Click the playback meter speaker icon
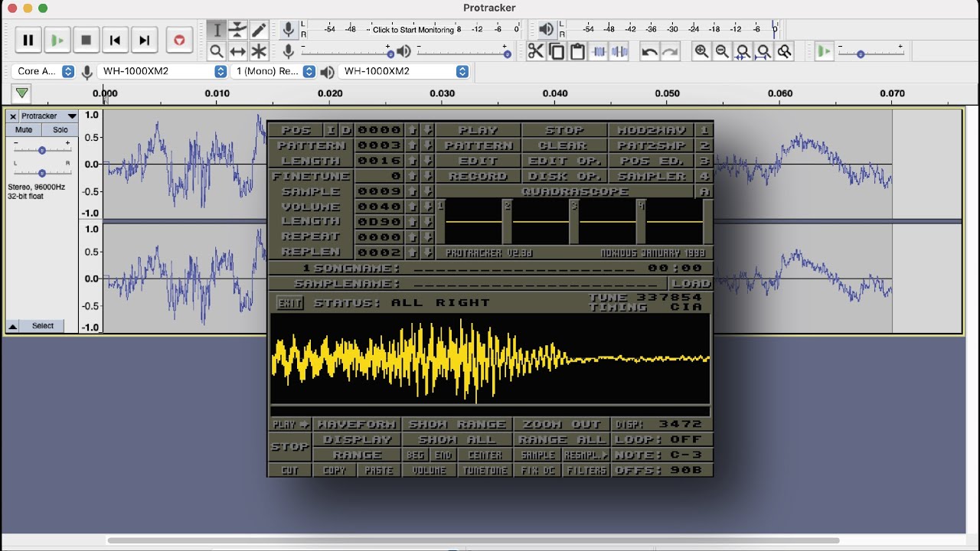This screenshot has height=551, width=980. pos(546,30)
